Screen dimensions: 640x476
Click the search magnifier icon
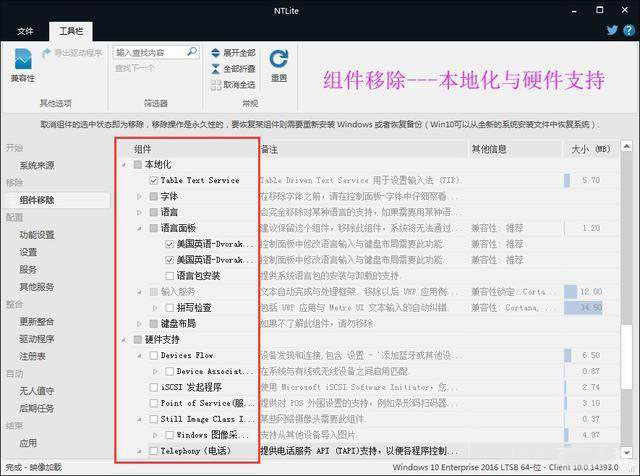click(191, 52)
